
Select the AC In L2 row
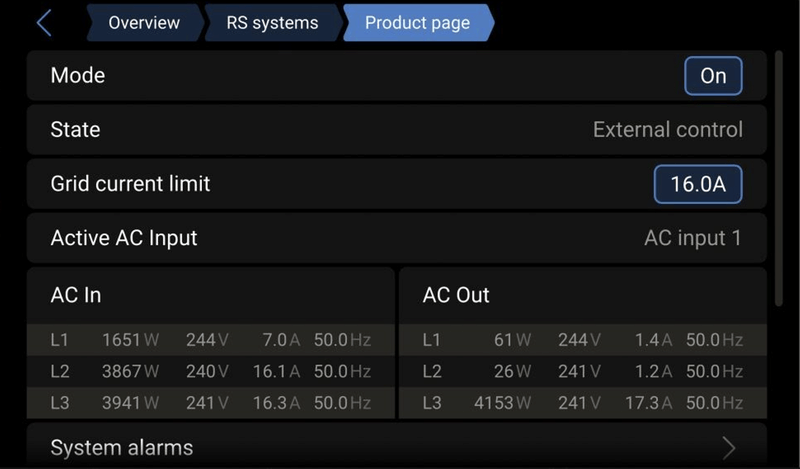coord(211,371)
